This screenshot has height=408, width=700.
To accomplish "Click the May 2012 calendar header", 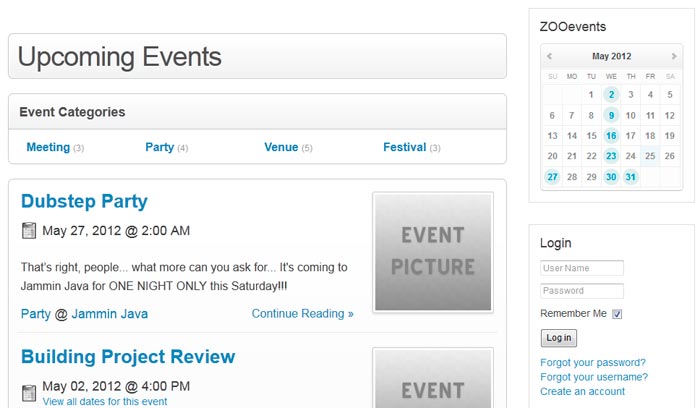I will point(612,56).
